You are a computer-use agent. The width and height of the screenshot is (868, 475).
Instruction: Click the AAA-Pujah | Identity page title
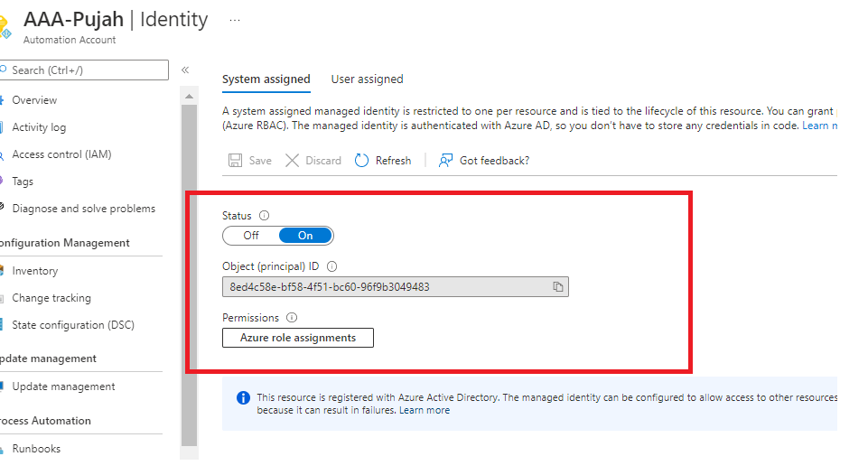tap(116, 19)
